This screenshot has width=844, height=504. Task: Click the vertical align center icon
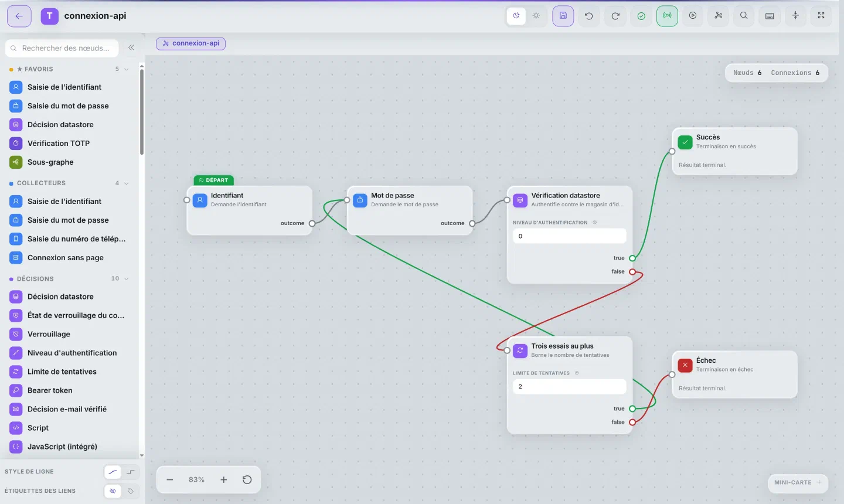click(795, 16)
